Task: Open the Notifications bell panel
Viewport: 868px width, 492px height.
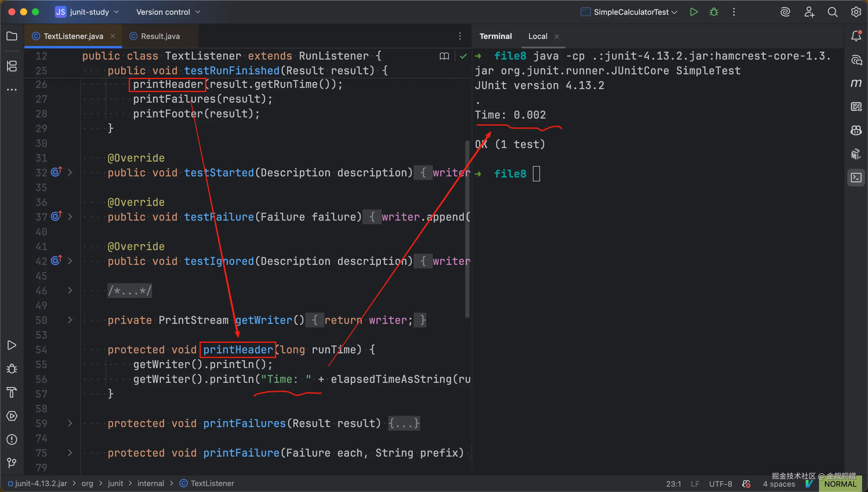Action: click(x=856, y=36)
